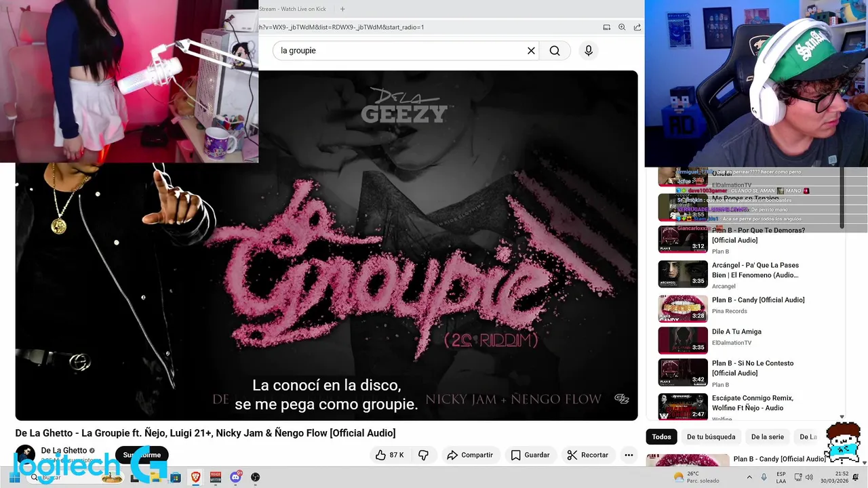Clear the YouTube search box text

[x=531, y=51]
